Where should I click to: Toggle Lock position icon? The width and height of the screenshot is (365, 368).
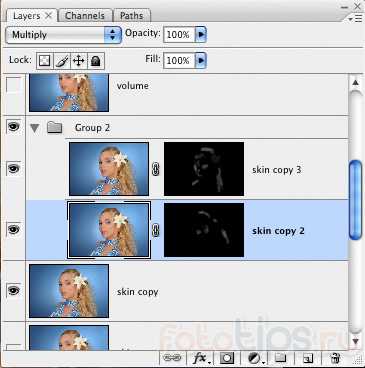click(x=79, y=61)
